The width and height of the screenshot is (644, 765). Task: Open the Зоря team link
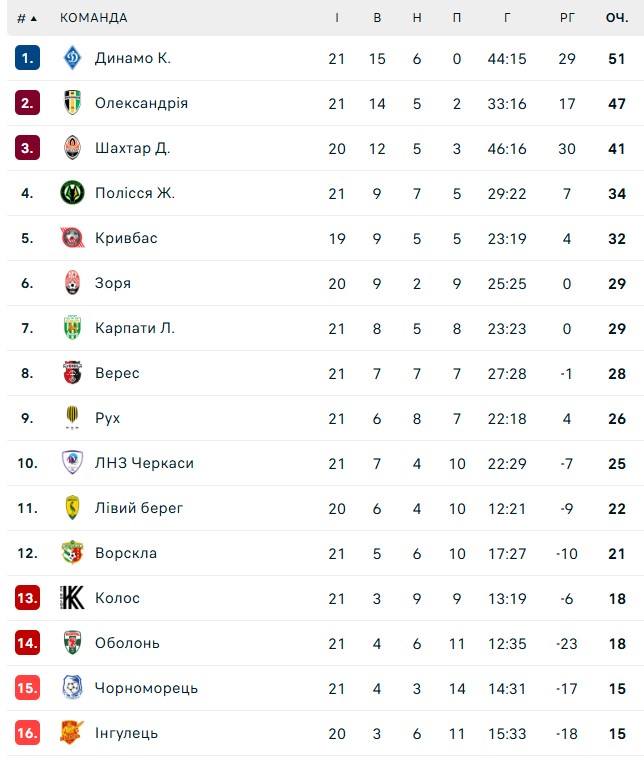pyautogui.click(x=113, y=283)
